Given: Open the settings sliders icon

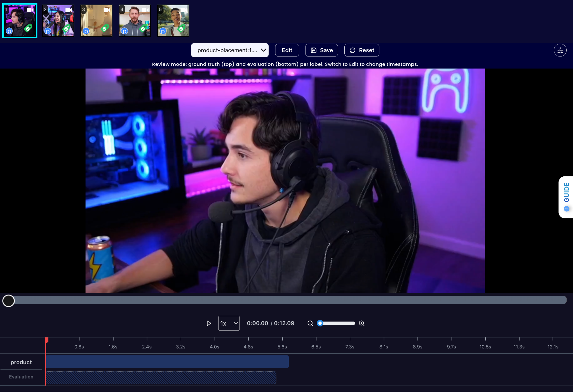Looking at the screenshot, I should point(560,50).
